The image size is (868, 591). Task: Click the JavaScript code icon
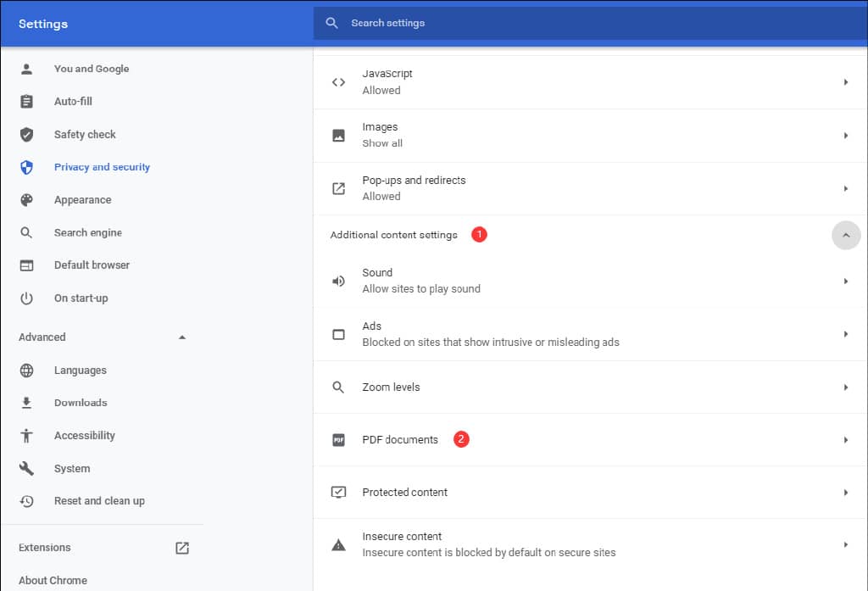[339, 81]
